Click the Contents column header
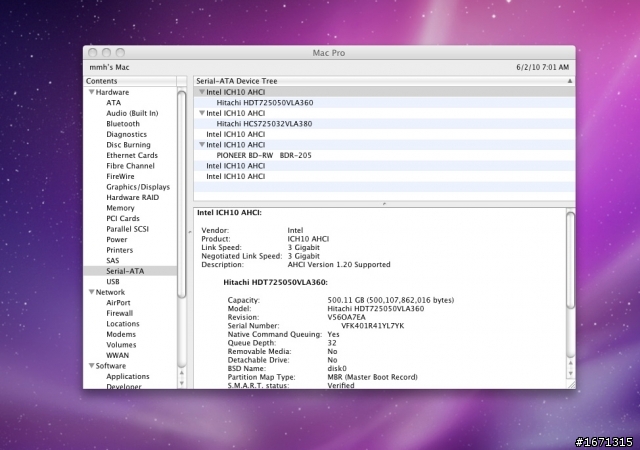Image resolution: width=640 pixels, height=450 pixels. click(x=130, y=81)
